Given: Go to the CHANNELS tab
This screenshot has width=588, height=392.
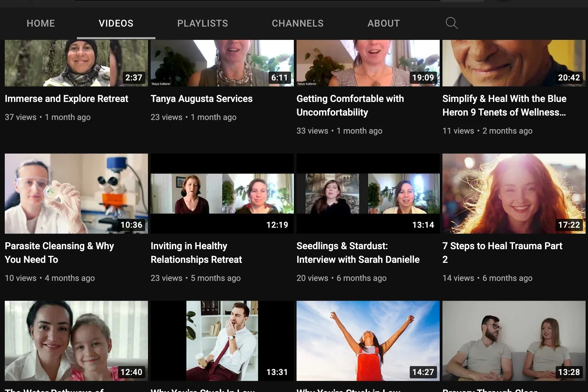Looking at the screenshot, I should click(x=298, y=23).
